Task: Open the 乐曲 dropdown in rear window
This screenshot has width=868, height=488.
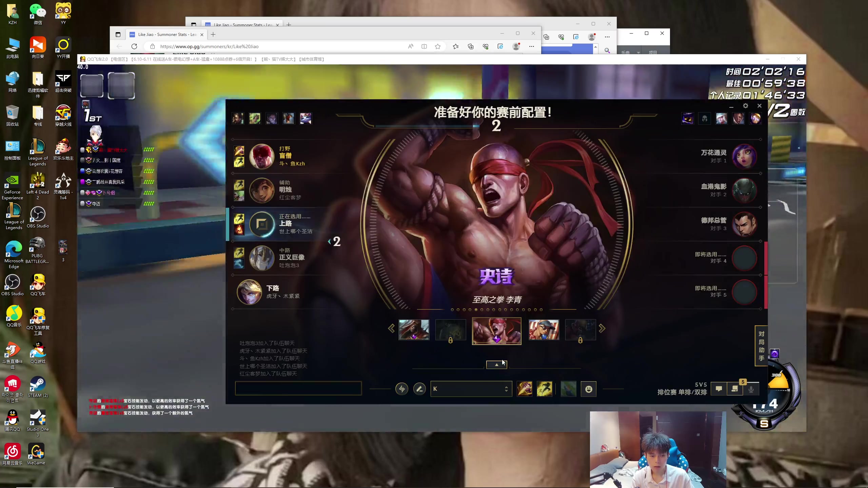Action: point(630,53)
